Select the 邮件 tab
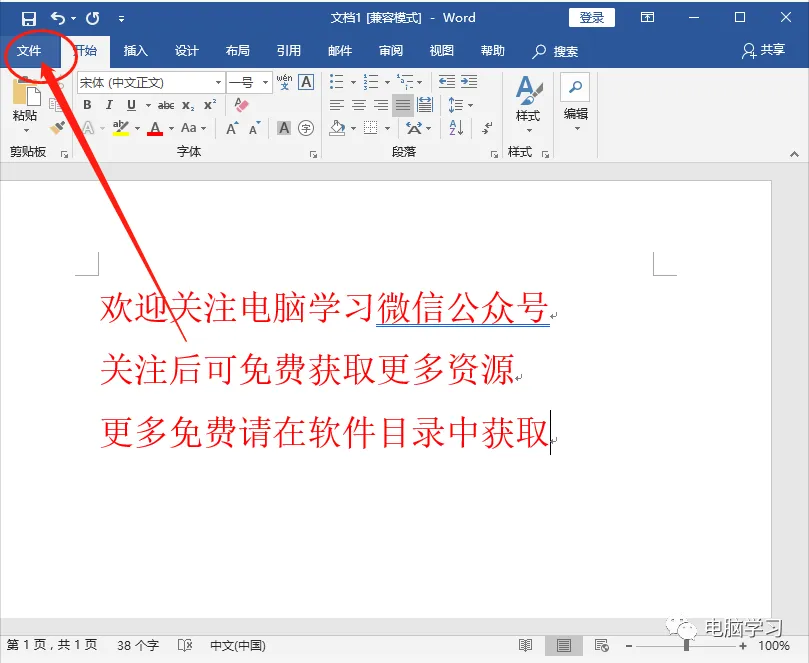 pyautogui.click(x=340, y=51)
